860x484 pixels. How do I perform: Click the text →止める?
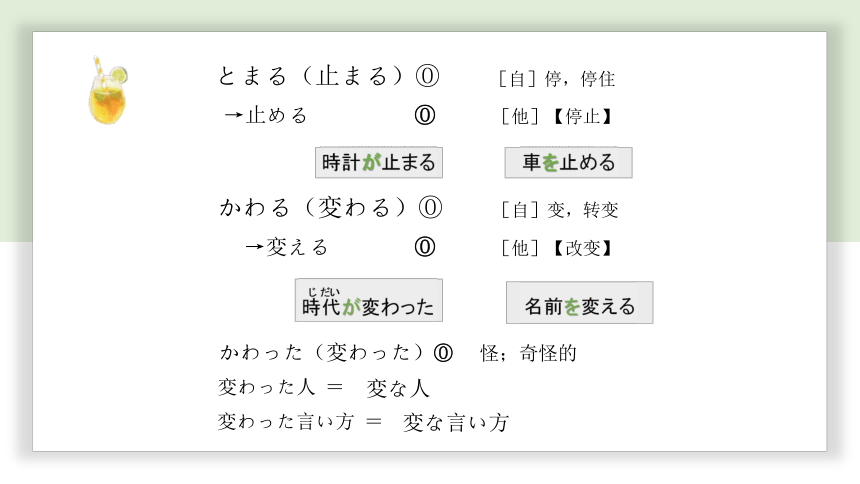(265, 115)
